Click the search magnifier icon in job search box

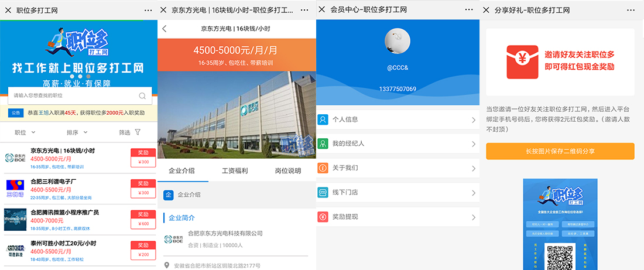pos(142,95)
